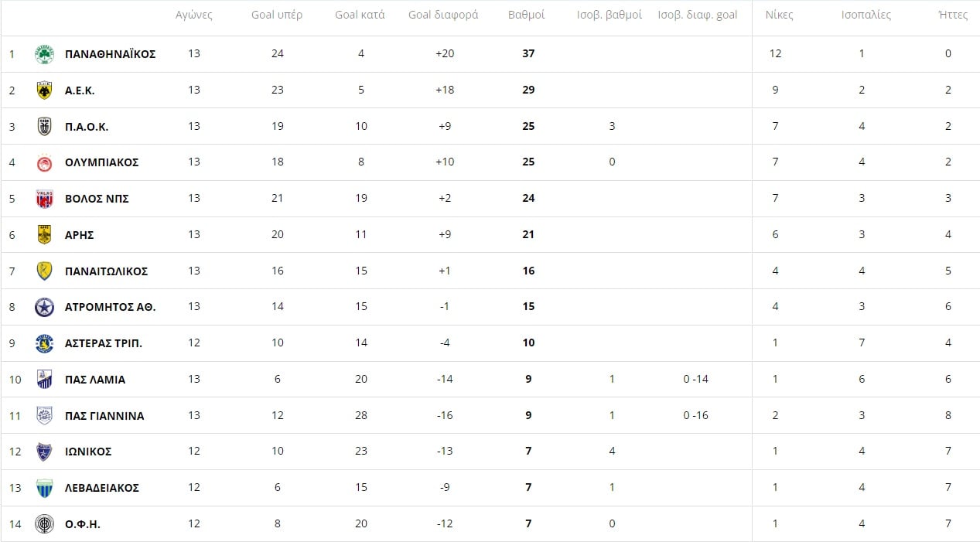Sort by the Βαθμοί column header
This screenshot has width=980, height=542.
[527, 15]
